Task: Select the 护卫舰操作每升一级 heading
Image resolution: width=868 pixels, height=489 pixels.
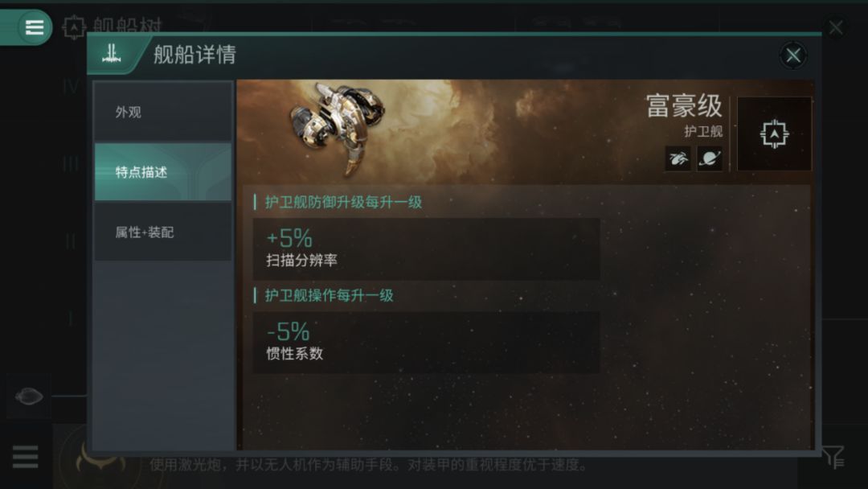Action: pyautogui.click(x=329, y=296)
